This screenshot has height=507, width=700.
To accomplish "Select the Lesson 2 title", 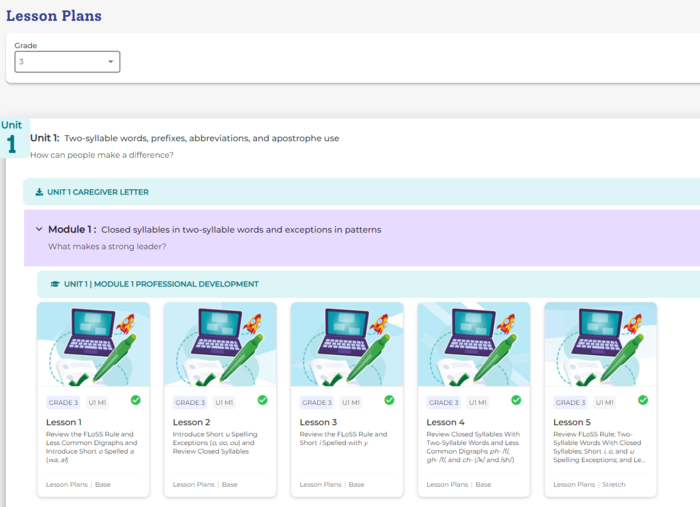I will (x=194, y=423).
